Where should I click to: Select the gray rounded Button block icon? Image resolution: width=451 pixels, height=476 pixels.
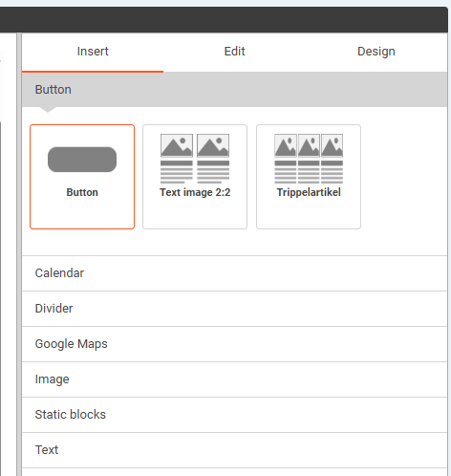pyautogui.click(x=82, y=160)
